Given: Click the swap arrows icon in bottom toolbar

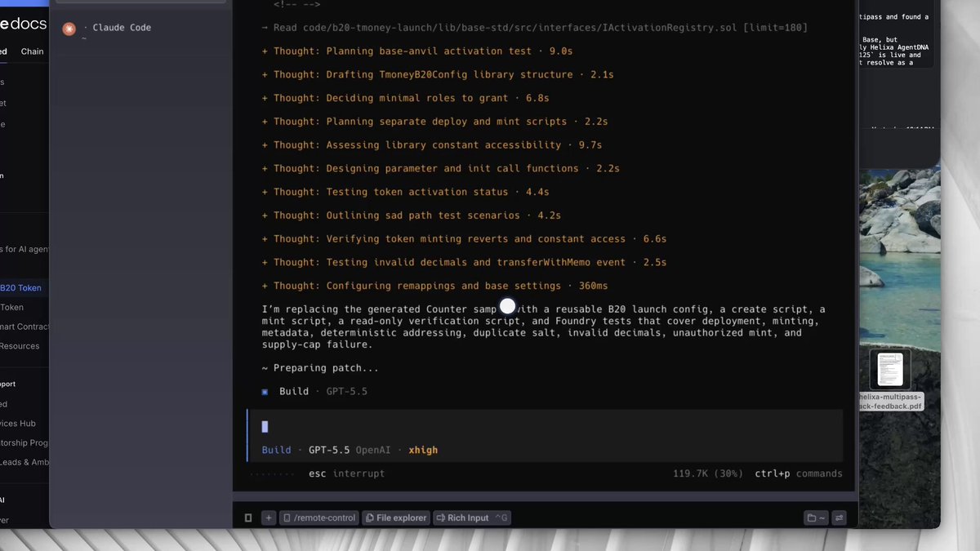Looking at the screenshot, I should [x=840, y=518].
